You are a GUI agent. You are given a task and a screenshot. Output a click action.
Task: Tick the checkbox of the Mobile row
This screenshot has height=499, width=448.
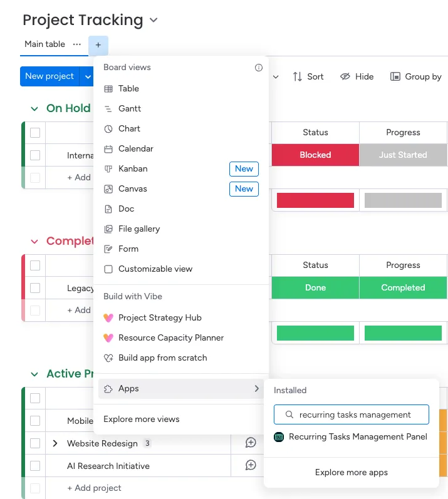[x=35, y=421]
